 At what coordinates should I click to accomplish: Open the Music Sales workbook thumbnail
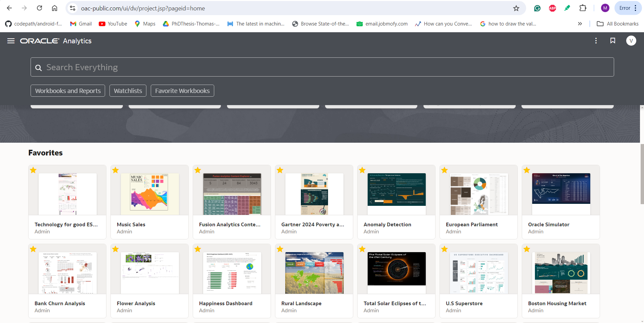click(x=150, y=194)
